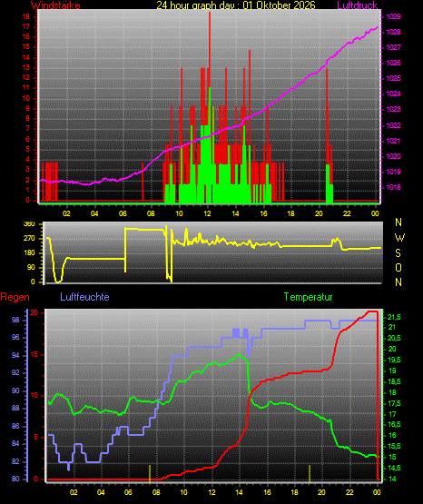The width and height of the screenshot is (423, 504).
Task: Click rain value 5 on red axis
Action: 36,438
